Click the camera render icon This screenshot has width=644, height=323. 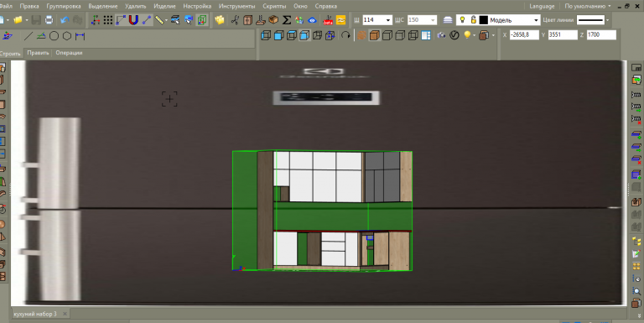click(441, 35)
